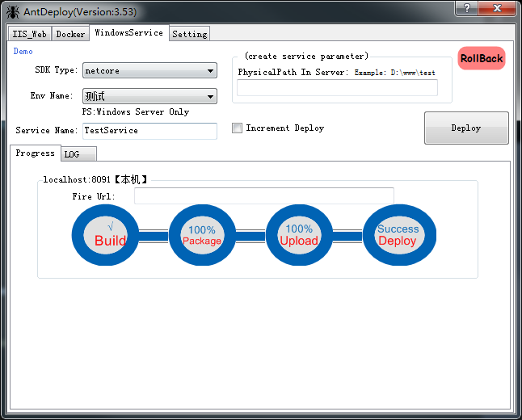
Task: Open the SDK Type netcore dropdown
Action: pos(149,70)
